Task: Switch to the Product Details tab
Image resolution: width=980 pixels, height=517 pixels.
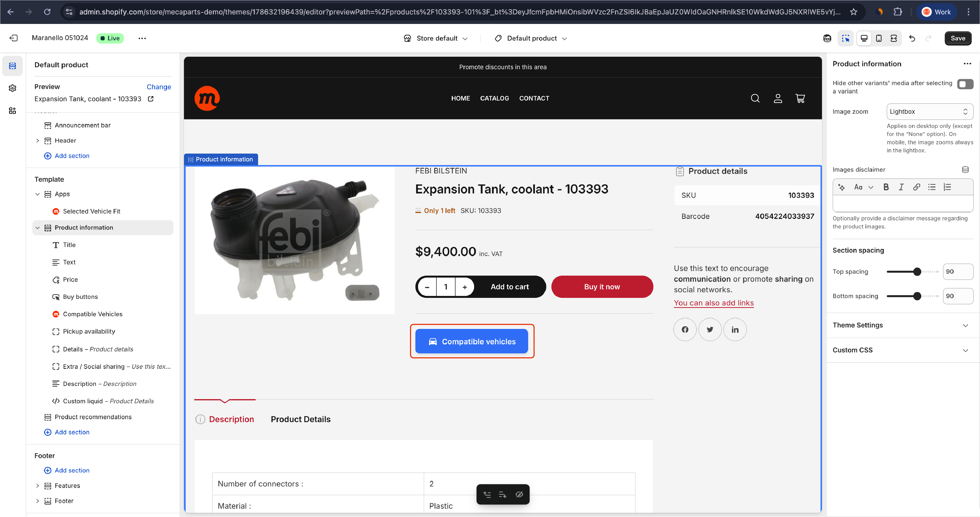Action: coord(300,419)
